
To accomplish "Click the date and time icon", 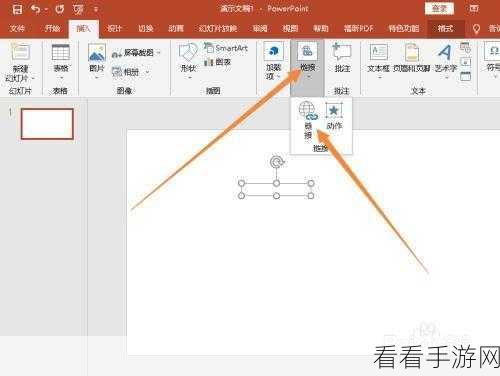I will click(465, 48).
